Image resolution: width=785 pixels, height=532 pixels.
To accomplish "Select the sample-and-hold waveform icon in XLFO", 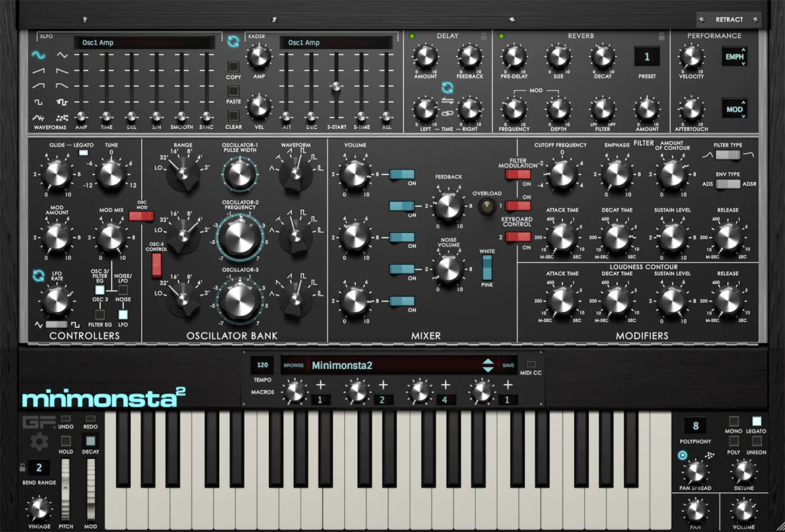I will (x=62, y=118).
